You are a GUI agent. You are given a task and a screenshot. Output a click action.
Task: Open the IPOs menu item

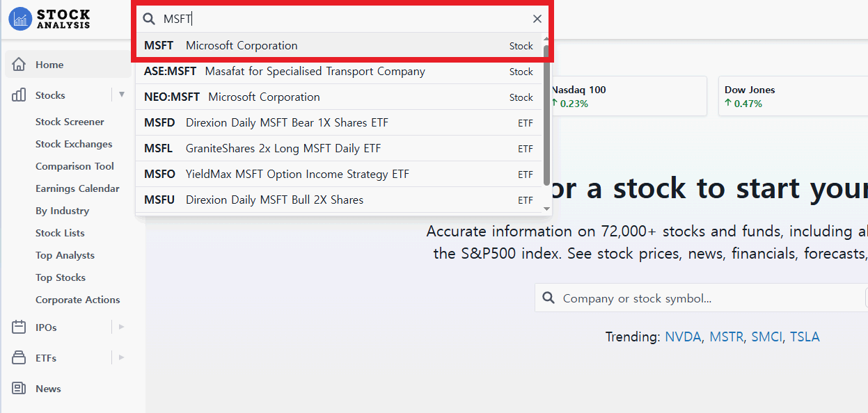[46, 327]
